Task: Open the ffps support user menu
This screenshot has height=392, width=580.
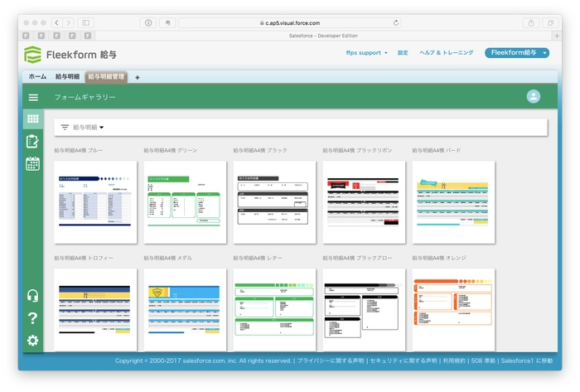Action: [x=366, y=53]
